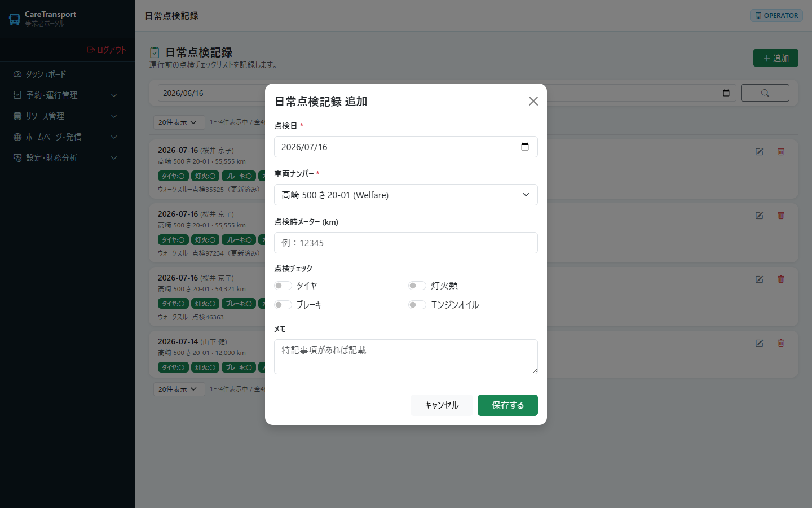Image resolution: width=812 pixels, height=508 pixels.
Task: Open calendar picker in 点検日 field
Action: (x=525, y=147)
